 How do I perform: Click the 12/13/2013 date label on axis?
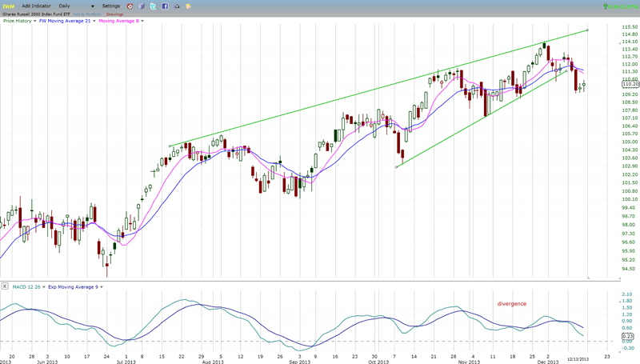[578, 359]
